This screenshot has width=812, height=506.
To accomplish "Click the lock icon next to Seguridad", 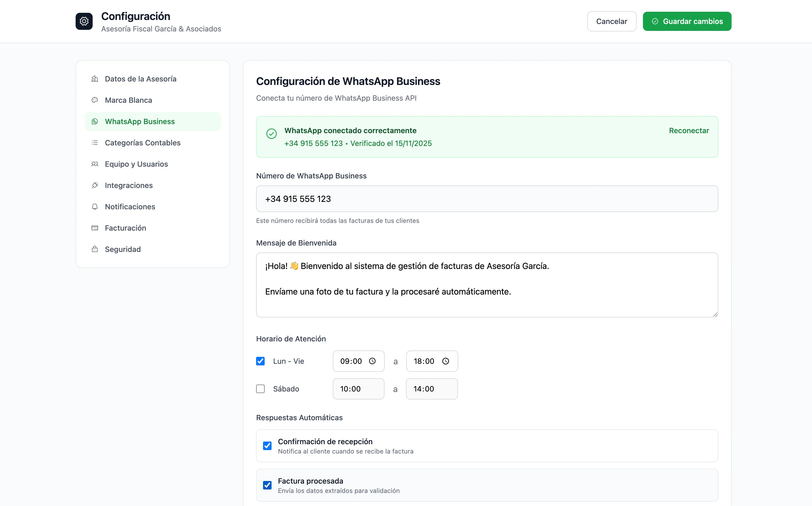I will click(x=95, y=249).
